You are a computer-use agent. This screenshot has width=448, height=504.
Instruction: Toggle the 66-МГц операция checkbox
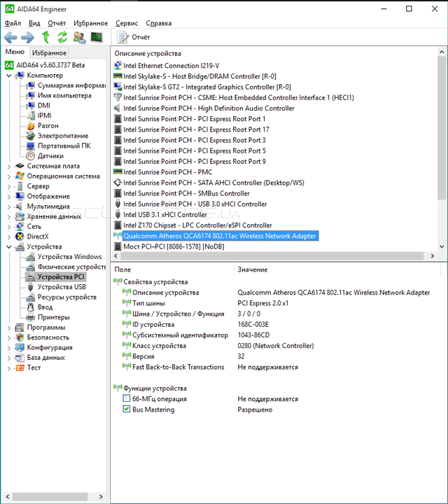tap(127, 398)
